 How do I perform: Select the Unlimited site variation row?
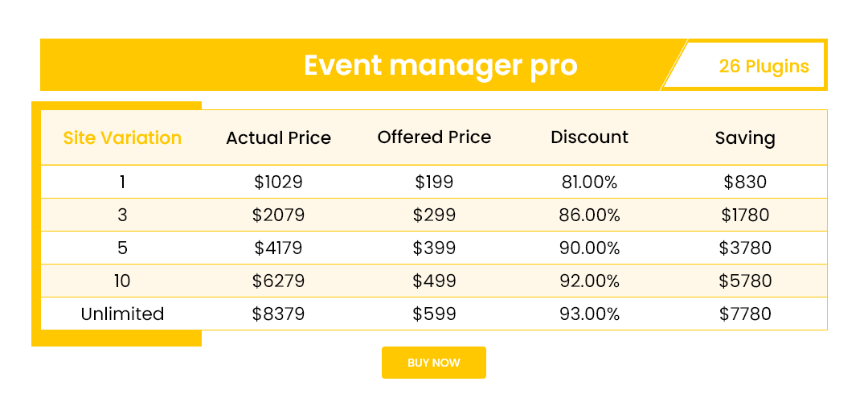click(122, 314)
